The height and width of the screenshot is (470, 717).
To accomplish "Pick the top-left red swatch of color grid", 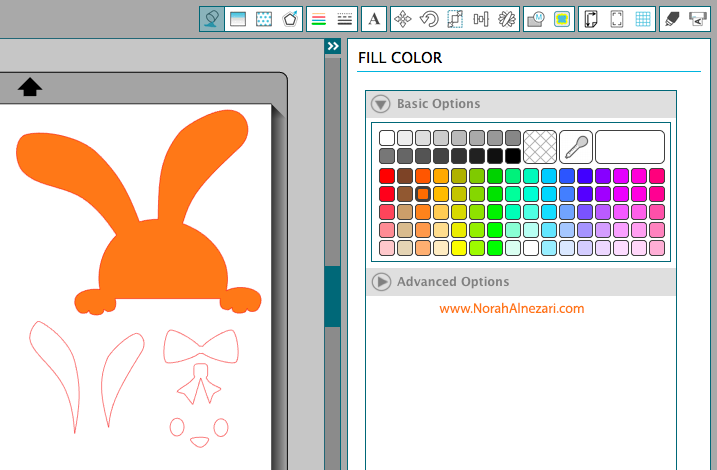I will click(x=387, y=176).
